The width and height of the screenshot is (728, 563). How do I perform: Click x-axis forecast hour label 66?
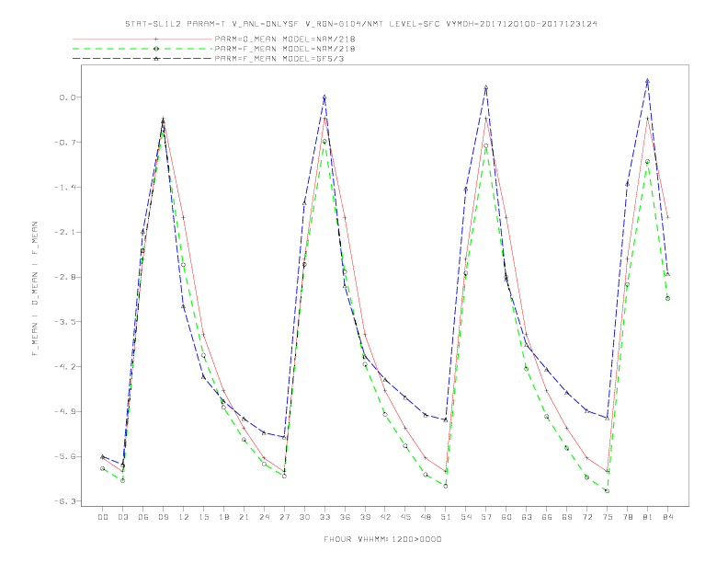[x=547, y=517]
